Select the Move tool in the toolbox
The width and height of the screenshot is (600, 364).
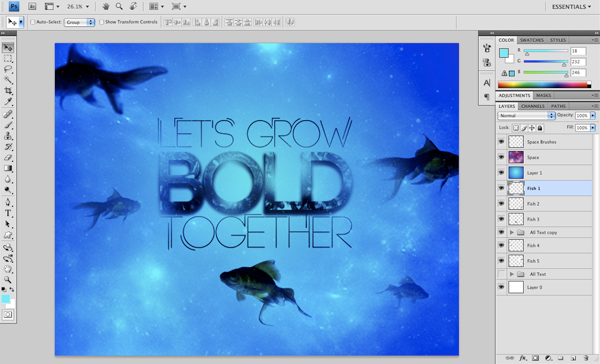coord(8,47)
